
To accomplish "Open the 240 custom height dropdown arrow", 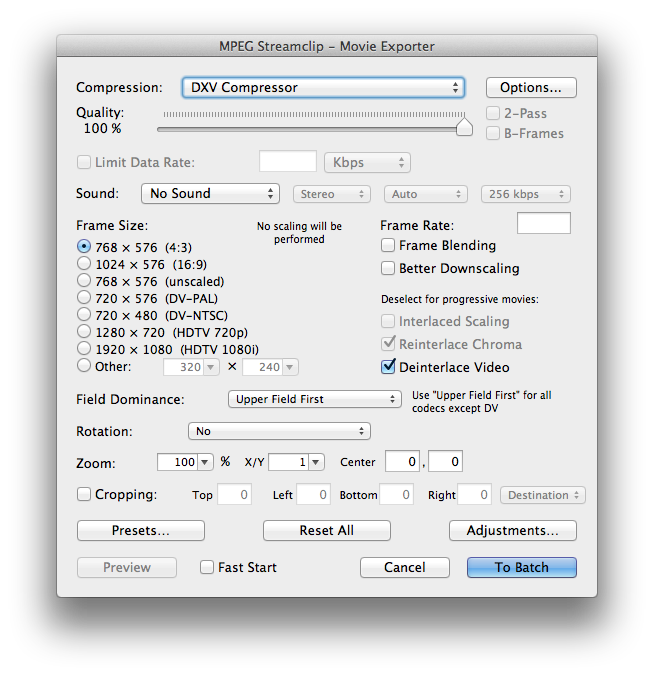I will tap(290, 367).
